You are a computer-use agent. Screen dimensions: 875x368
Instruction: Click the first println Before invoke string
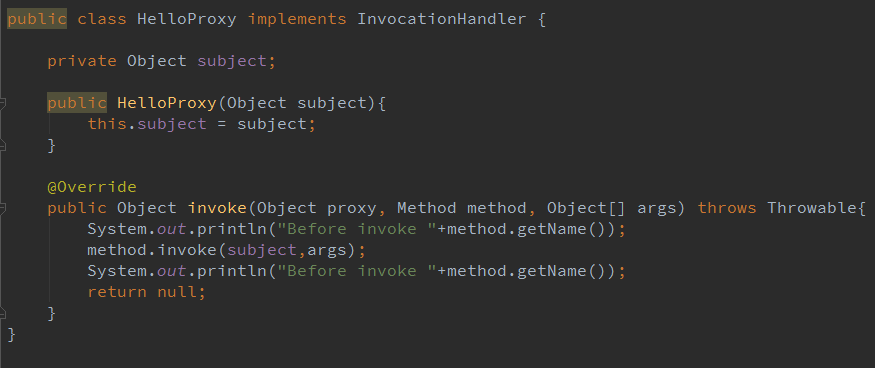click(357, 229)
